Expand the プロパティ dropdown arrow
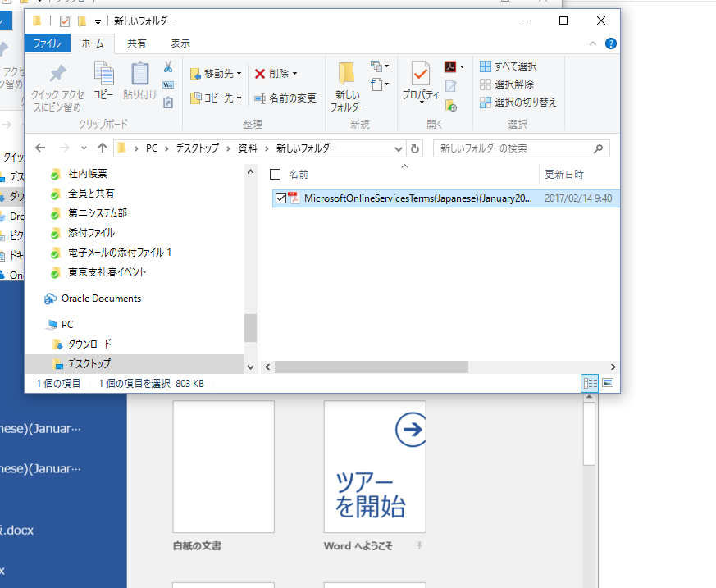716x588 pixels. coord(421,103)
